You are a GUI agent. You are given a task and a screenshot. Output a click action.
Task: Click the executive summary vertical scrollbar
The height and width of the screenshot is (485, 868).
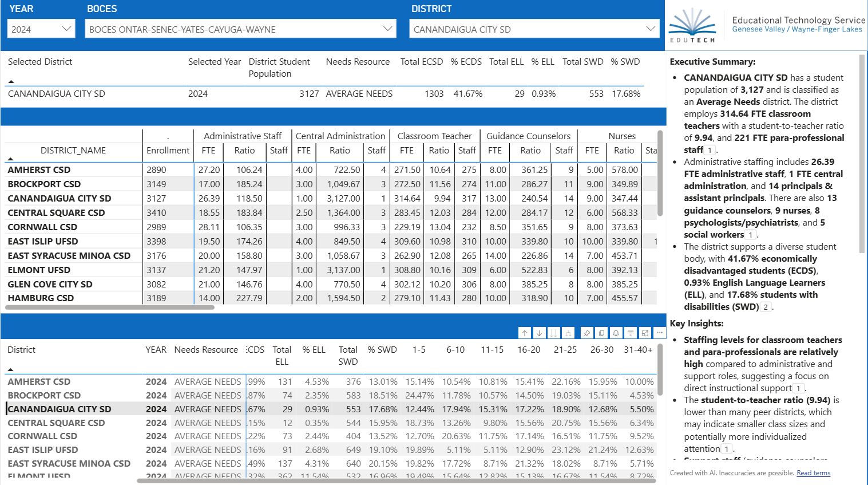tap(862, 155)
